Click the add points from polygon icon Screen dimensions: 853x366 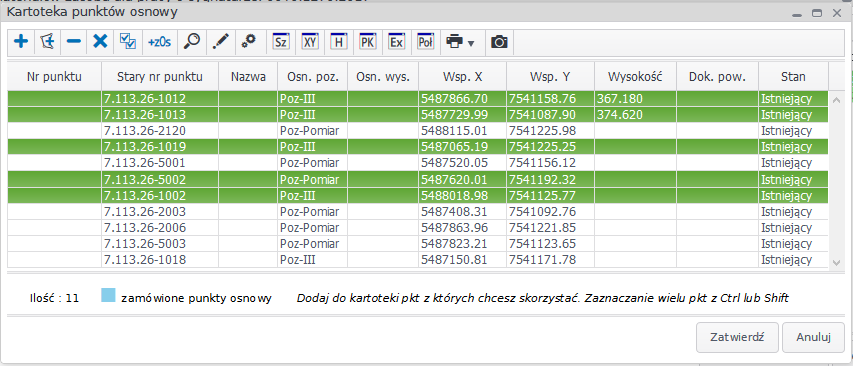[x=48, y=41]
